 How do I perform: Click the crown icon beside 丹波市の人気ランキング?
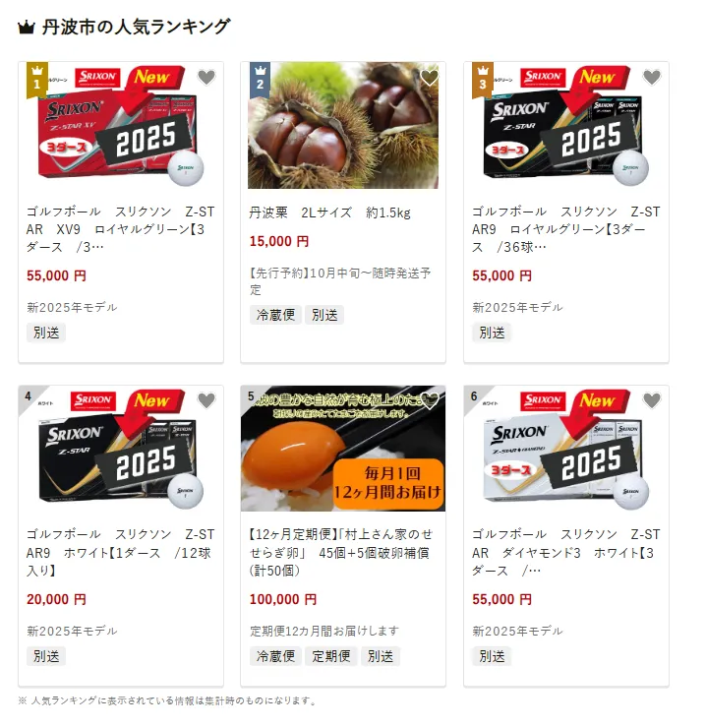pos(27,28)
